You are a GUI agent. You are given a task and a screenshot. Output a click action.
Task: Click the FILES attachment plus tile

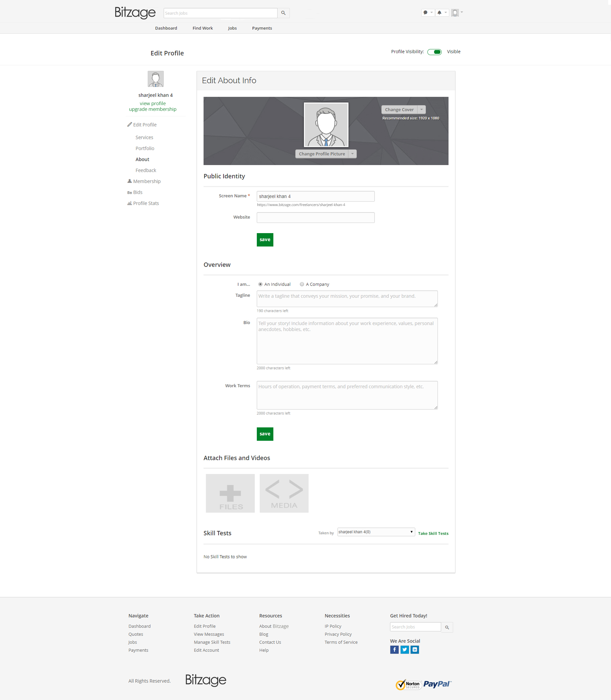[x=230, y=493]
